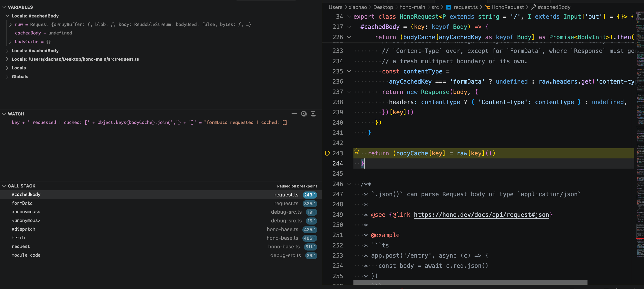This screenshot has width=644, height=289.
Task: Click the 486:1 badge for fetch frame
Action: point(309,238)
